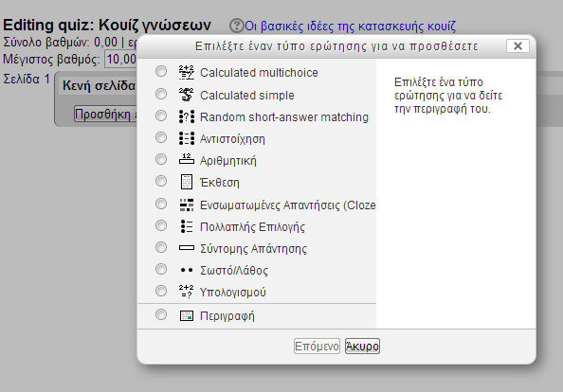The width and height of the screenshot is (563, 392).
Task: Click the Πολλαπλής Επιλογής icon
Action: 187,226
